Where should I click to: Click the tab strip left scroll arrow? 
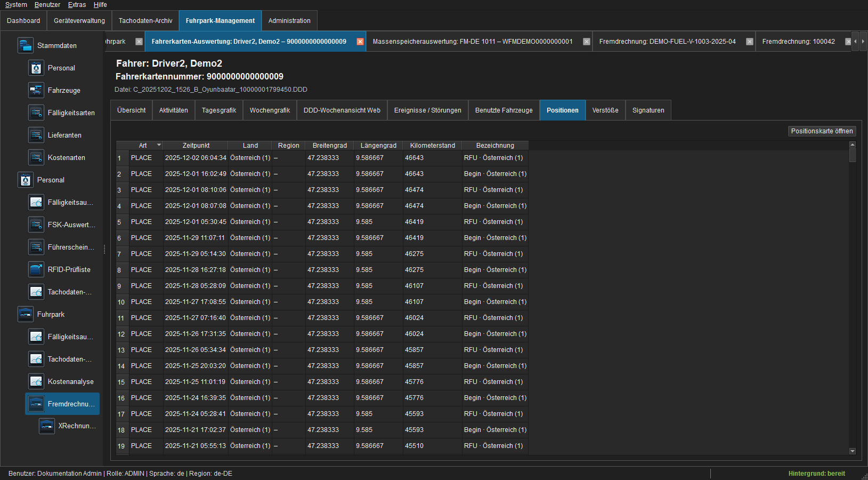coord(855,41)
